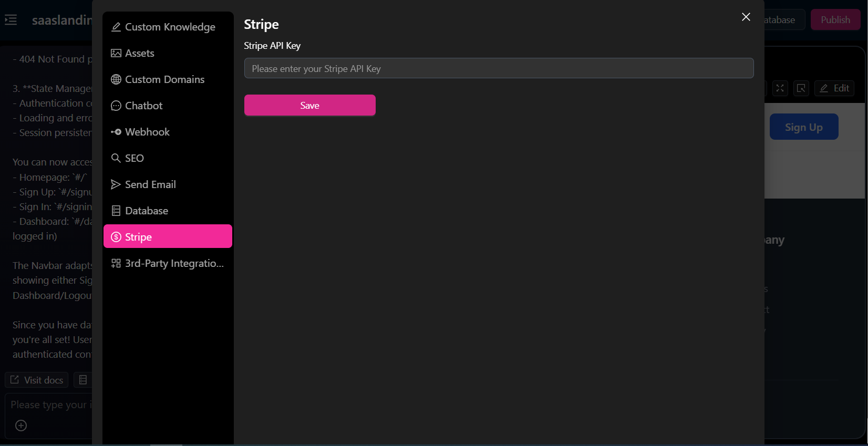Click the pencil icon beside Custom Knowledge
Screen dimensions: 868x446
(x=116, y=27)
